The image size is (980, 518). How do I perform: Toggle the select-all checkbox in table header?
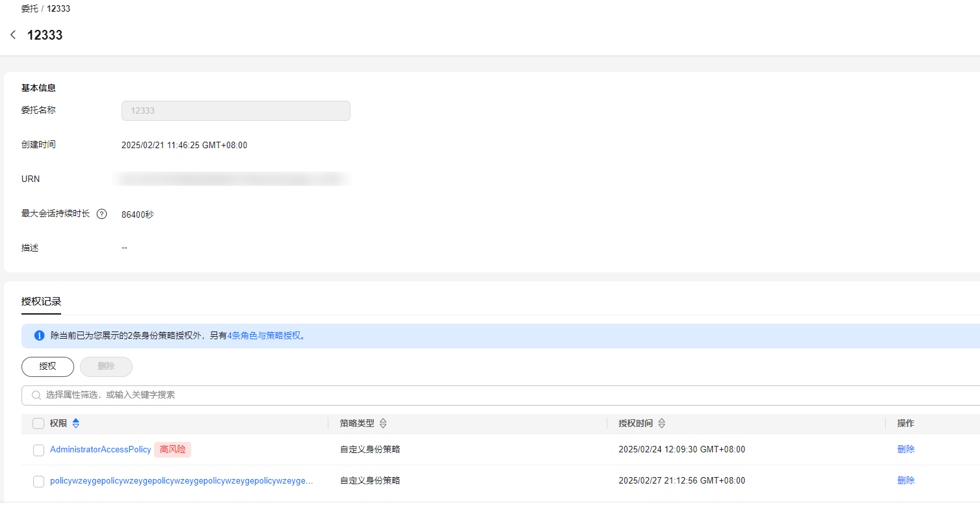coord(38,424)
